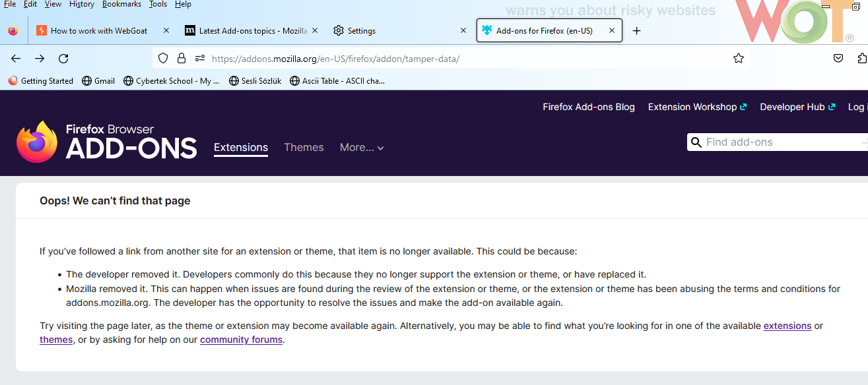This screenshot has width=868, height=385.
Task: Open Getting Started bookmark
Action: [x=40, y=80]
